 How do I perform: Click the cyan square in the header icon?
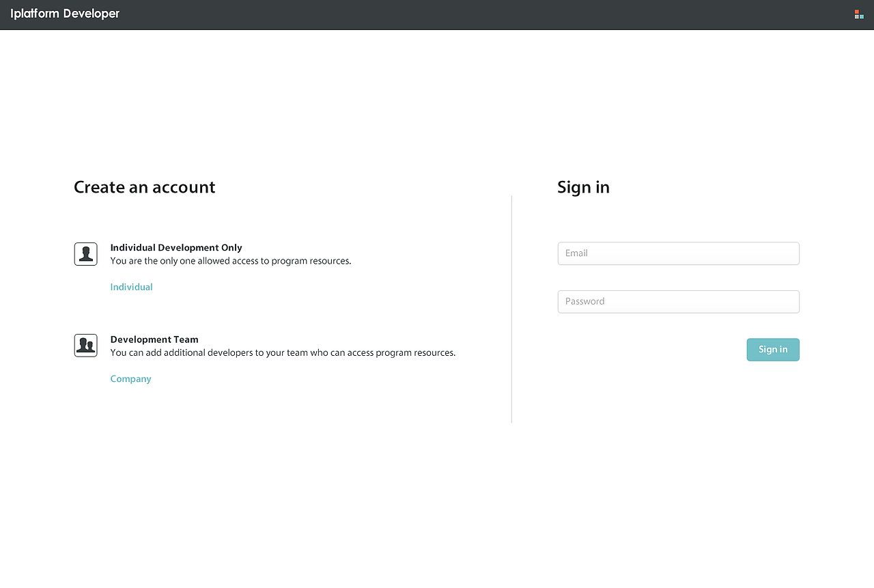click(x=862, y=16)
